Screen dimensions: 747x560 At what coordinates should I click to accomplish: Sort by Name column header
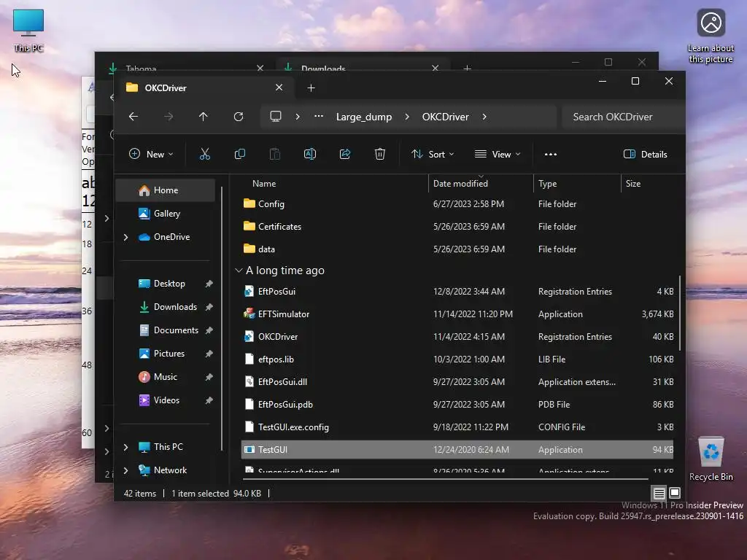(x=264, y=183)
